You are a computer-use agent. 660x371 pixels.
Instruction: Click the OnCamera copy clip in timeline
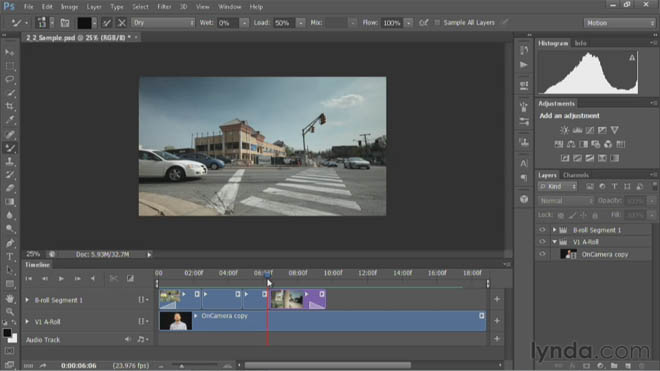322,321
